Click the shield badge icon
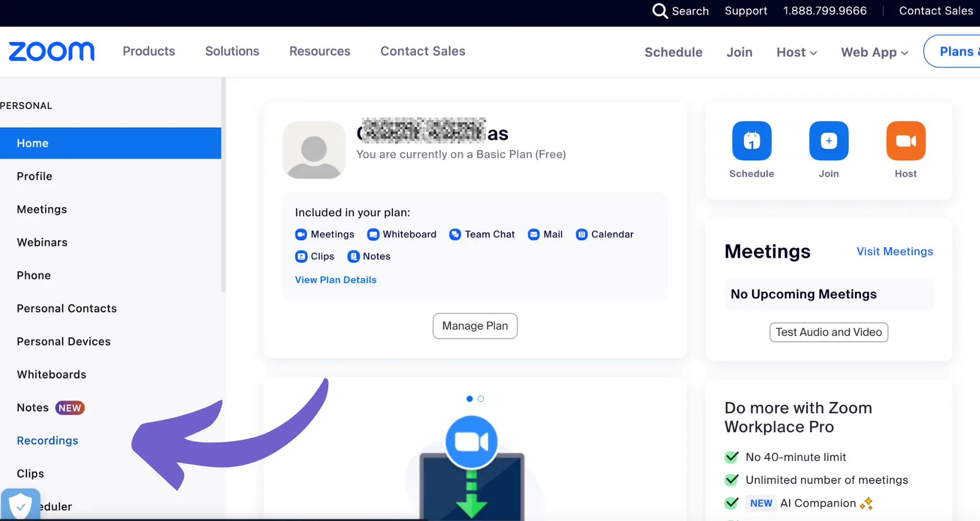980x521 pixels. 20,505
